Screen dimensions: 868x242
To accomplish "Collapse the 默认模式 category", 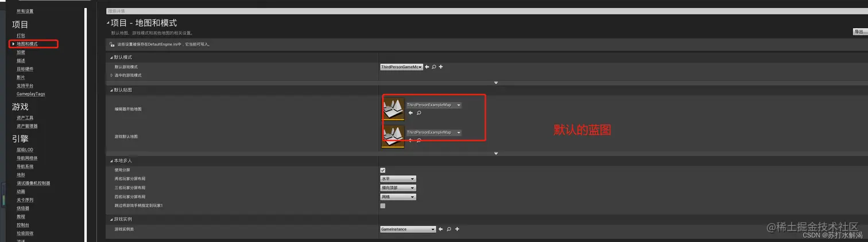I will (x=111, y=57).
